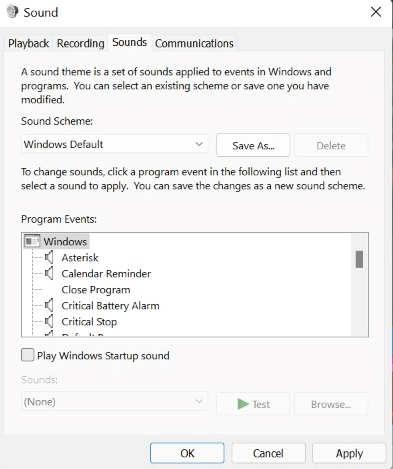Click the speaker icon beside Critical Stop
393x469 pixels.
pos(49,321)
